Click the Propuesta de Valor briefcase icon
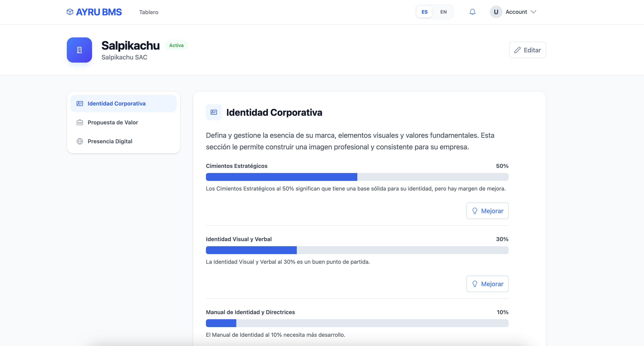Viewport: 644px width, 346px height. point(80,122)
